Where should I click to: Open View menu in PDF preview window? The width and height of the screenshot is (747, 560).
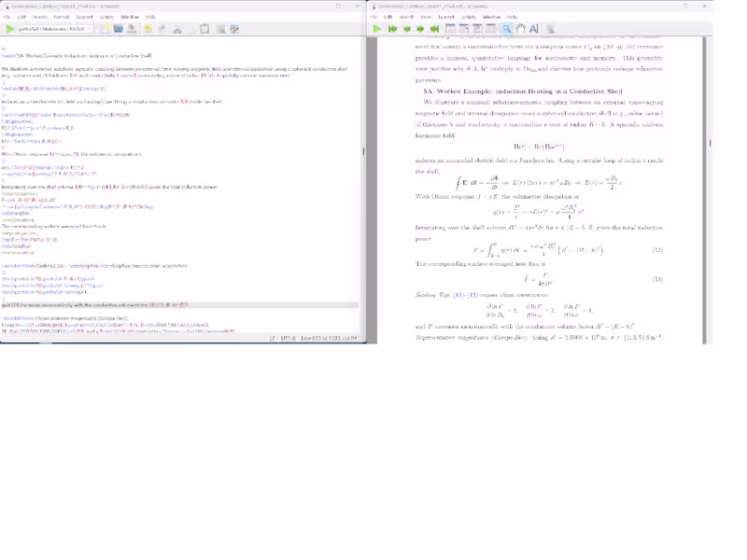pos(426,17)
